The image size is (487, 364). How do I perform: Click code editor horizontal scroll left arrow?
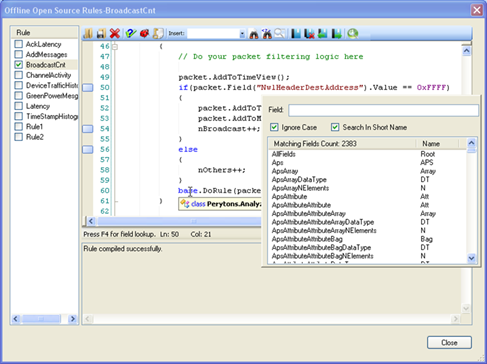tap(91, 221)
